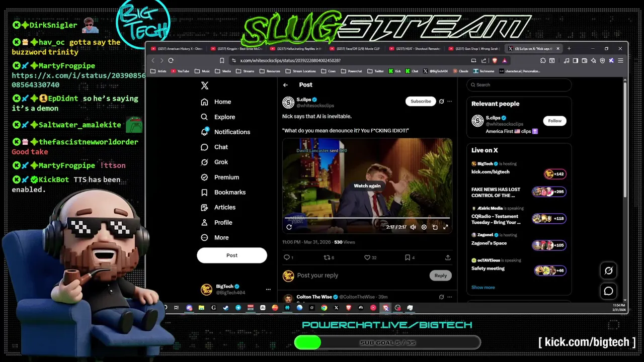Expand the Stream Locations bookmark folder
This screenshot has height=362, width=644.
pyautogui.click(x=301, y=71)
